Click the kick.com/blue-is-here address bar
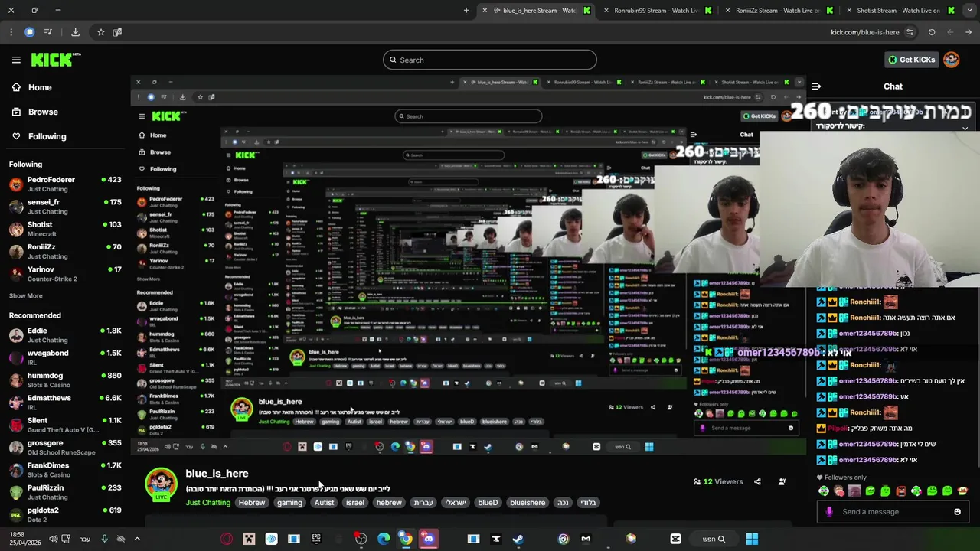980x551 pixels. coord(864,32)
